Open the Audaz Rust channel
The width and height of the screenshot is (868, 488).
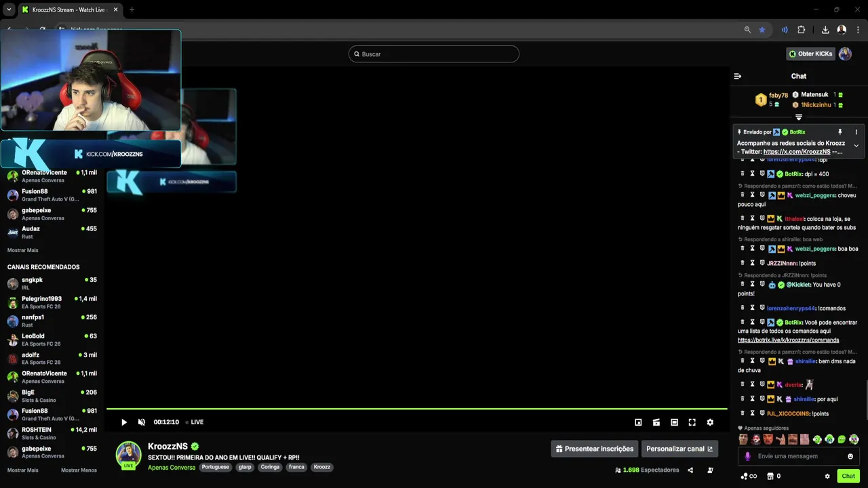pos(52,232)
